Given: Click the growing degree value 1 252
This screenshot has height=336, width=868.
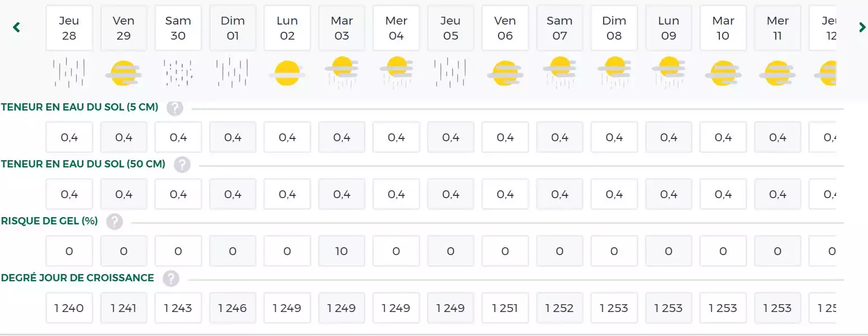Looking at the screenshot, I should pos(559,308).
